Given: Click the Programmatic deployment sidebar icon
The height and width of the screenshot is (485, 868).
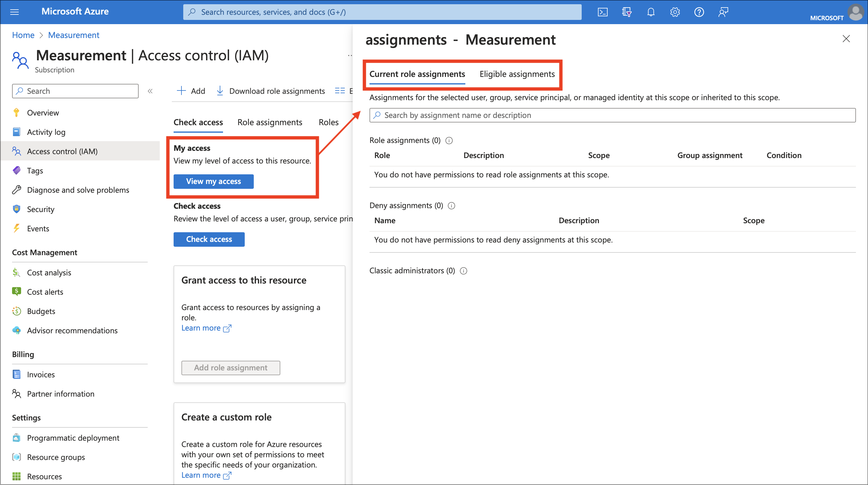Looking at the screenshot, I should tap(17, 437).
